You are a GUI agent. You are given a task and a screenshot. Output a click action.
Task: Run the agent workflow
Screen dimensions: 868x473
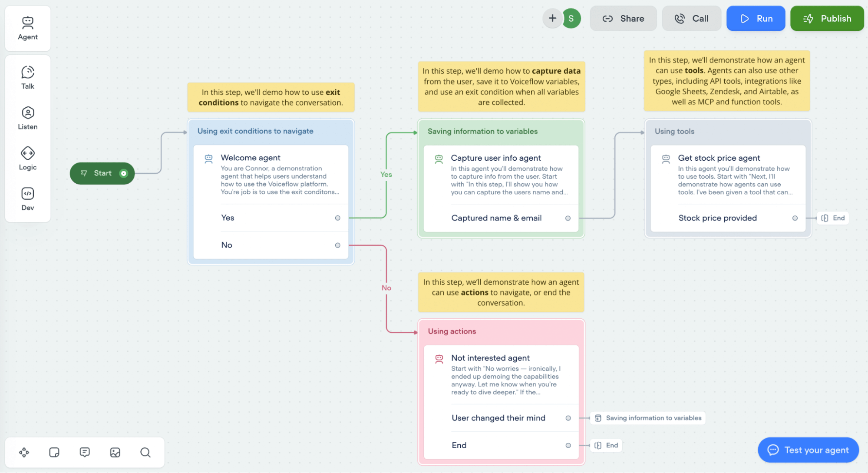click(x=756, y=18)
